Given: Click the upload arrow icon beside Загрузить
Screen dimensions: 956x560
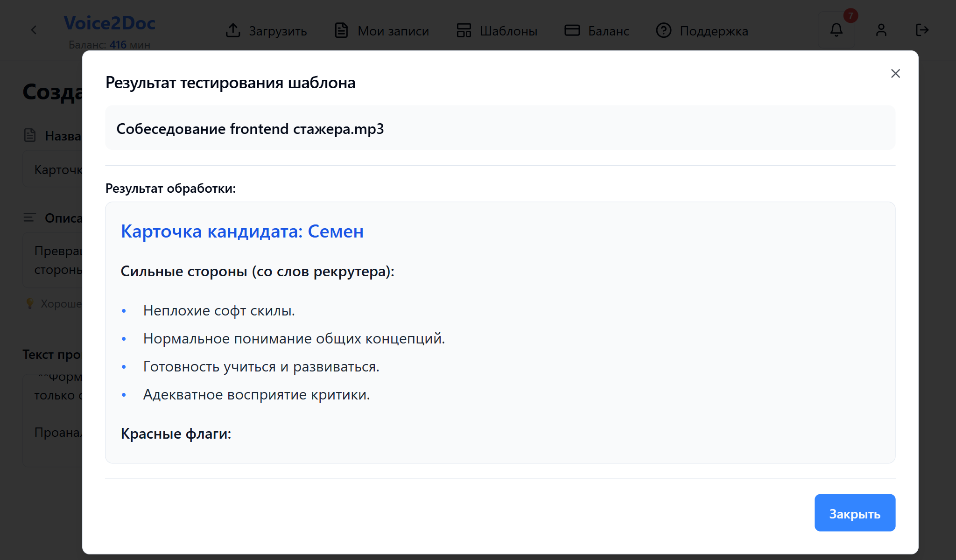Looking at the screenshot, I should (233, 30).
